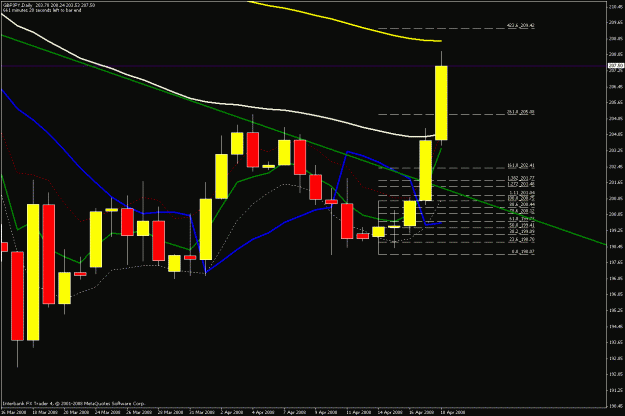Select the 423.6 Fibonacci level label

[521, 26]
